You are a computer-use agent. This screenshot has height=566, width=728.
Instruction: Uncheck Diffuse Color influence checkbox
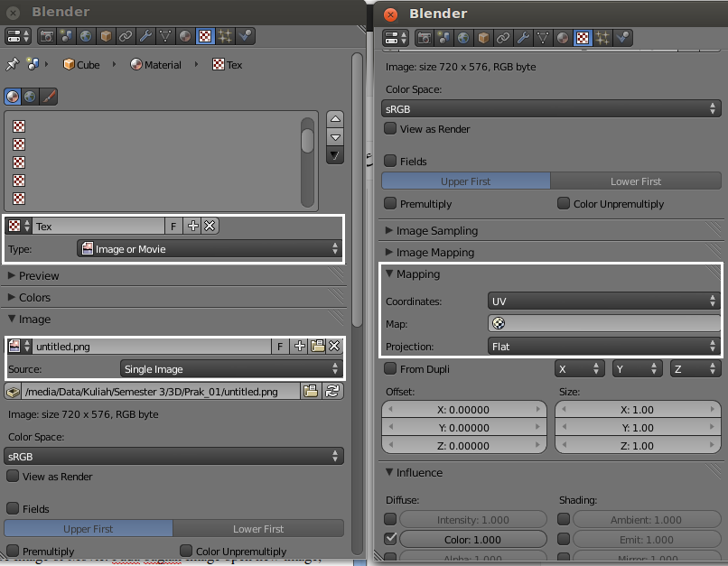click(x=390, y=539)
